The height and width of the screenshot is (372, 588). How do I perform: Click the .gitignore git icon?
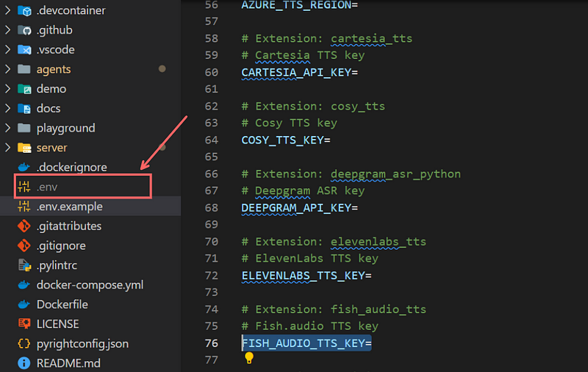tap(24, 246)
